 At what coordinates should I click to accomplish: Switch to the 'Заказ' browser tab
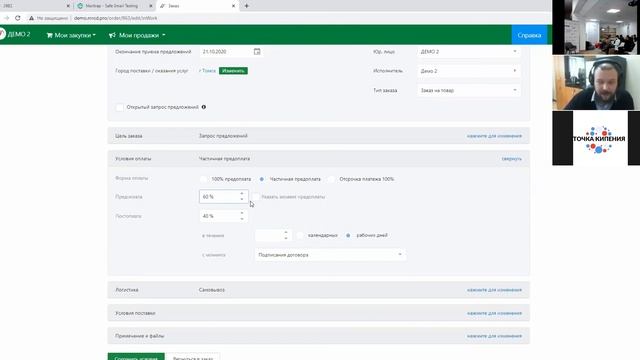[x=197, y=6]
